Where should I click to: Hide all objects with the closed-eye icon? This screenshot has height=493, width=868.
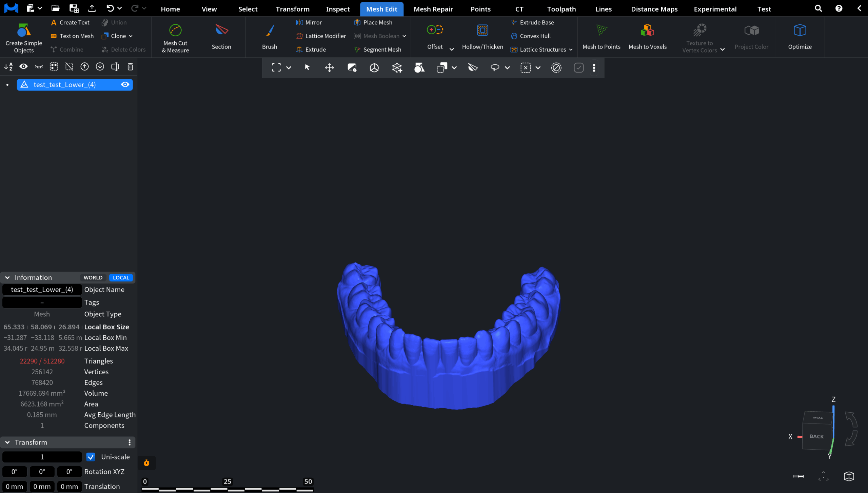pos(38,67)
